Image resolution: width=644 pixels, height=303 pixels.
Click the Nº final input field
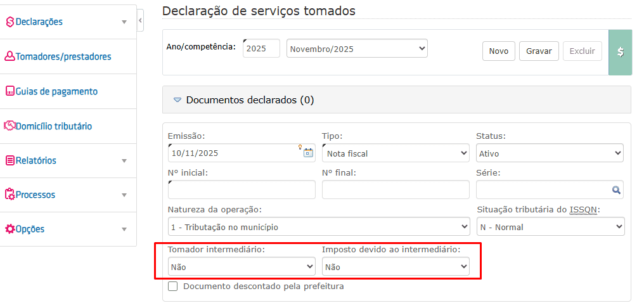click(396, 190)
